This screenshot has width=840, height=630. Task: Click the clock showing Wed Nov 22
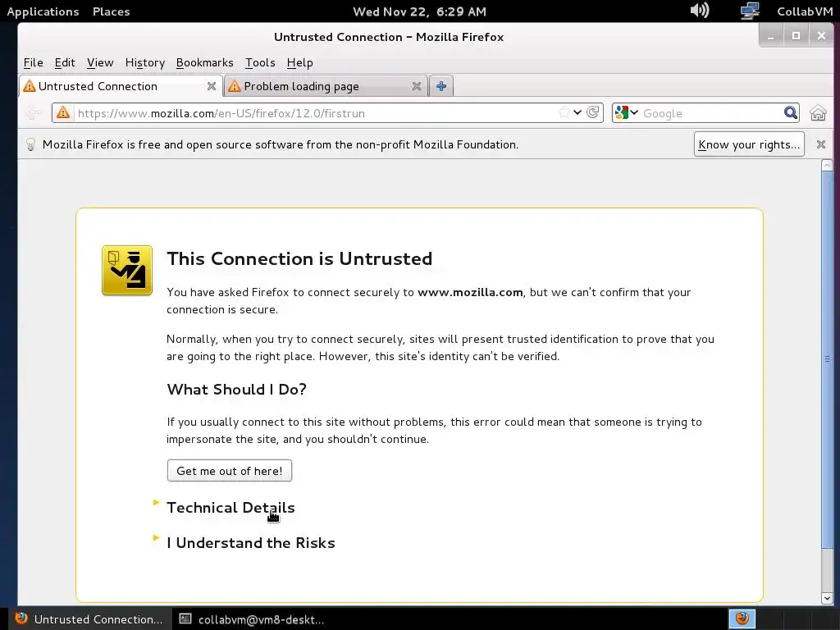[x=419, y=11]
